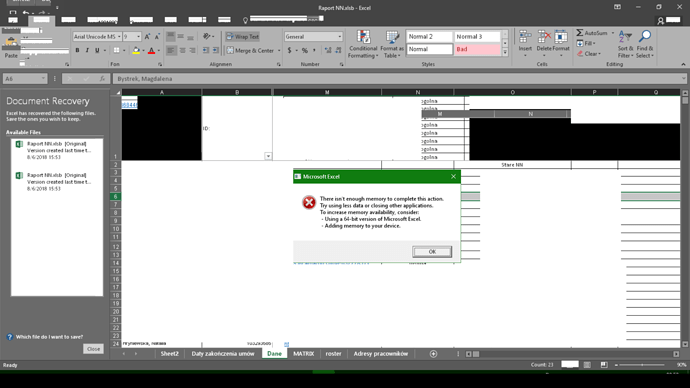The width and height of the screenshot is (690, 388).
Task: Select first recovered Raport NN.xlsb file
Action: coord(56,150)
